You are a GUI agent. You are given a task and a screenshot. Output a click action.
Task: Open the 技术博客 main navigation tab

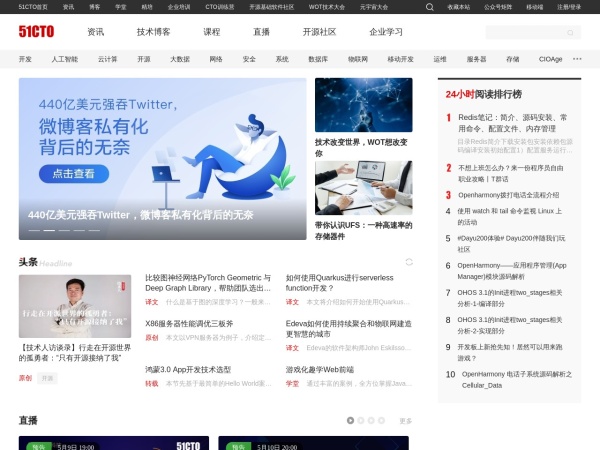[154, 31]
